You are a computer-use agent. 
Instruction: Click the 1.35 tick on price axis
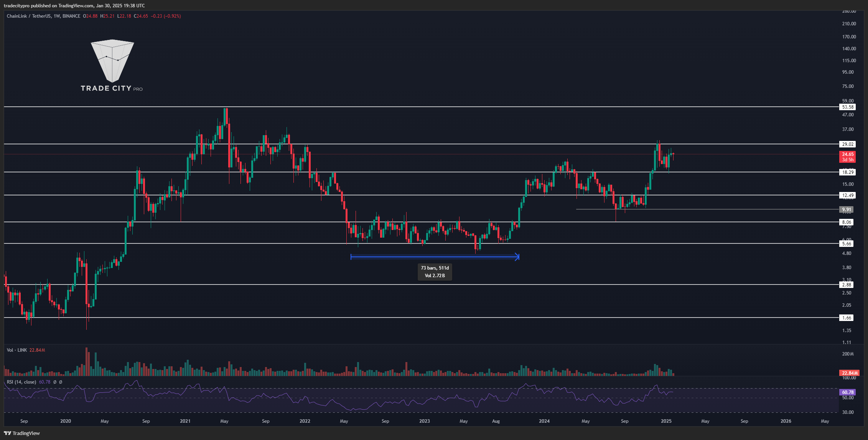pyautogui.click(x=847, y=331)
